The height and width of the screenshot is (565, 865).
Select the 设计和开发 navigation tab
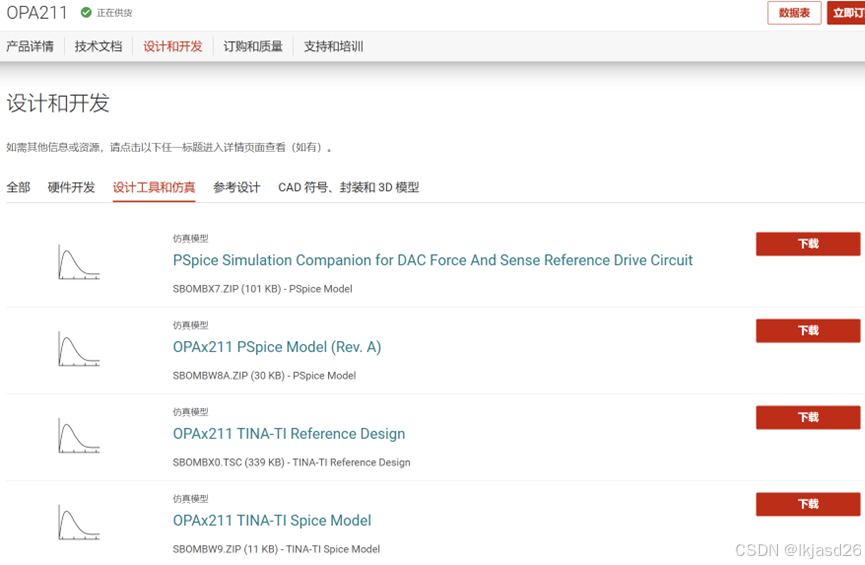click(173, 46)
